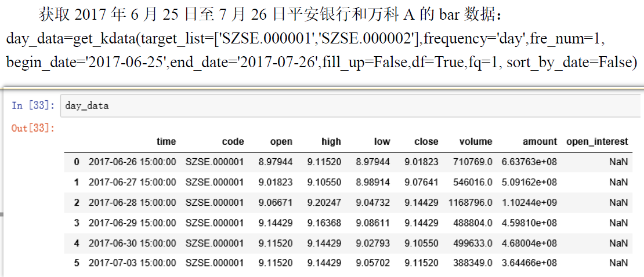Image resolution: width=644 pixels, height=277 pixels.
Task: Select the volume value 488804.0
Action: 473,223
